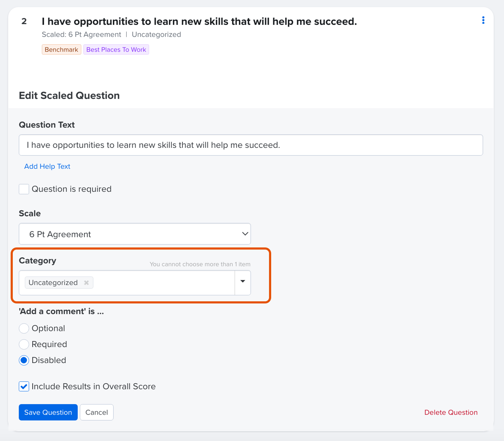Select the Optional comment radio button
Viewport: 504px width, 441px height.
click(x=23, y=328)
